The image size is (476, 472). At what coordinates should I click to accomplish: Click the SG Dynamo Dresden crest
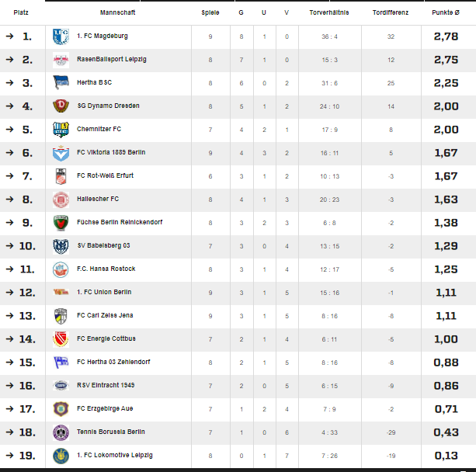(61, 106)
